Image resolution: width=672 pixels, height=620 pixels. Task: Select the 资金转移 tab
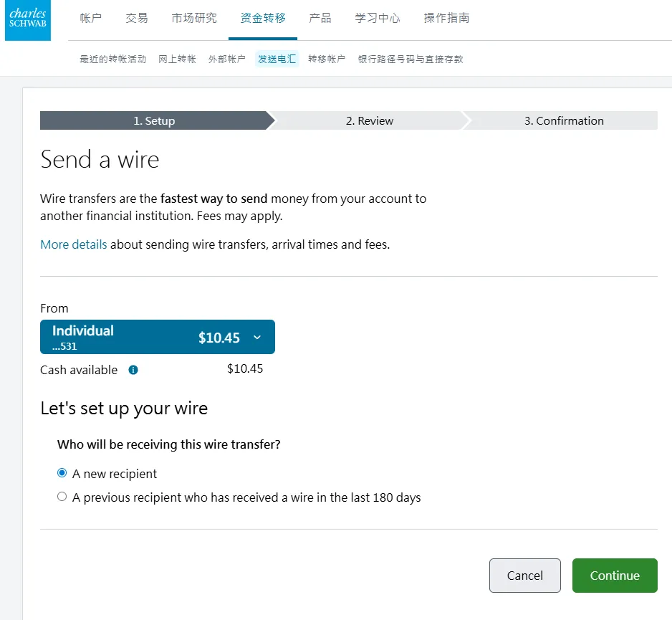(263, 18)
